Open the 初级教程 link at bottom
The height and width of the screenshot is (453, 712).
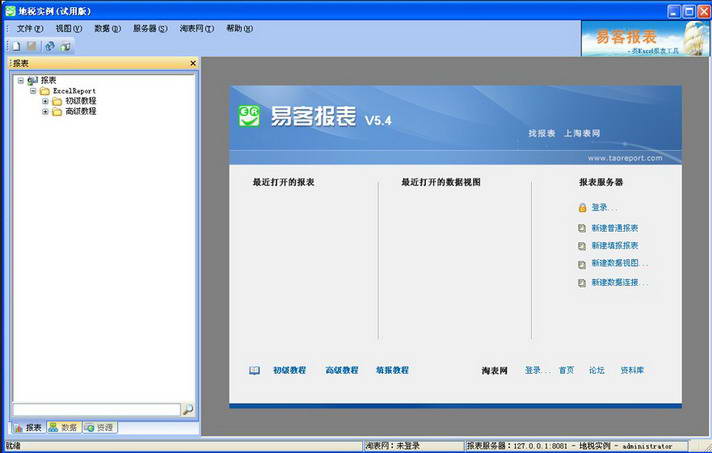point(290,370)
